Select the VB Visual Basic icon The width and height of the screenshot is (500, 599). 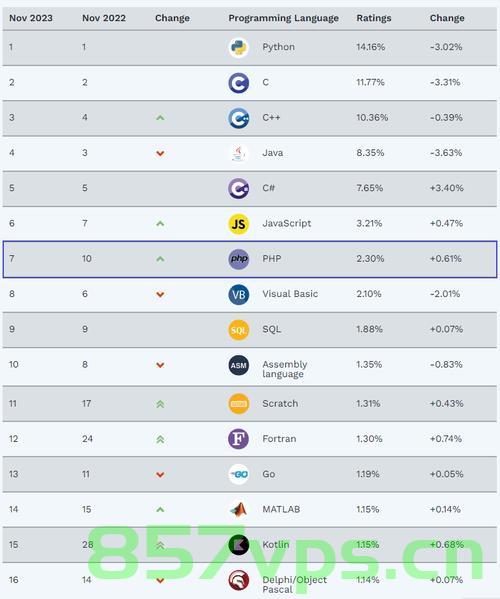click(239, 295)
